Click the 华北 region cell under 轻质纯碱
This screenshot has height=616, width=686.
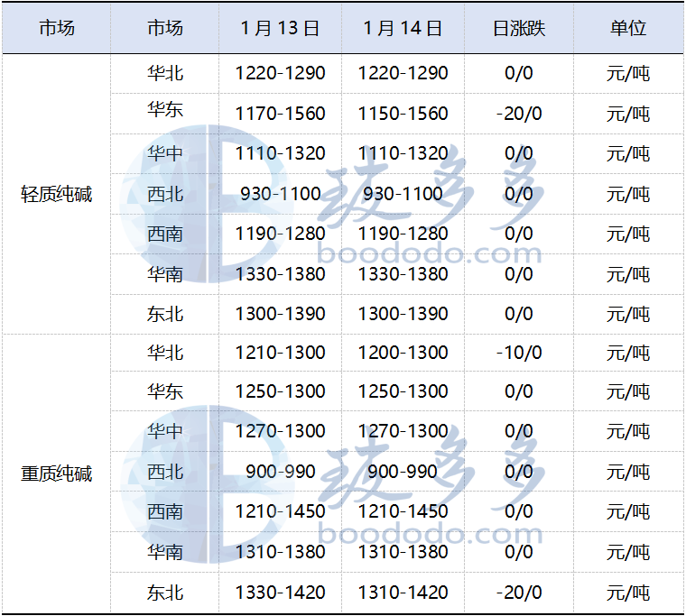(x=165, y=73)
